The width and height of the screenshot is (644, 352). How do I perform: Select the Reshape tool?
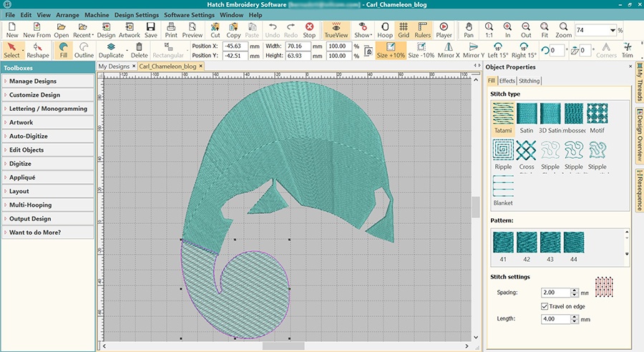click(38, 50)
